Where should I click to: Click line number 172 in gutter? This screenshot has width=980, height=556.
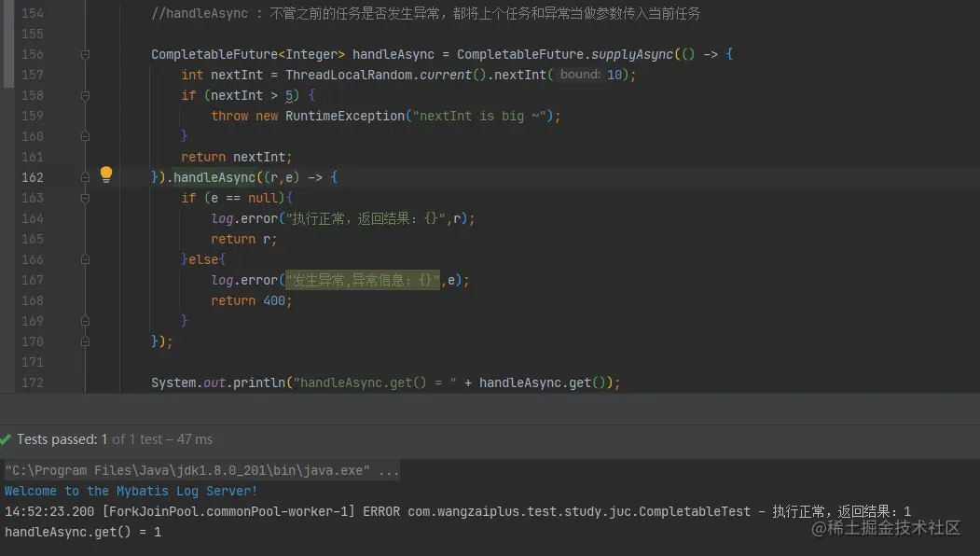click(33, 382)
